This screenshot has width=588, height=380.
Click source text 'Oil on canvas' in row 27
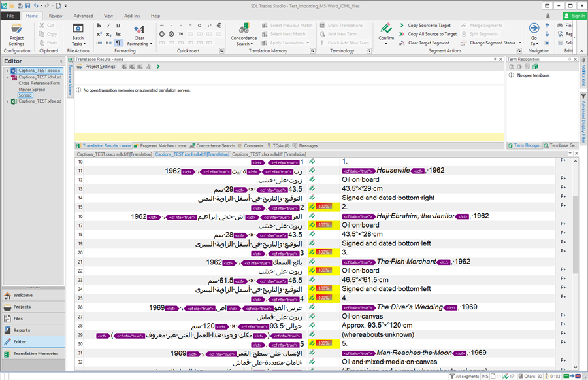click(362, 317)
